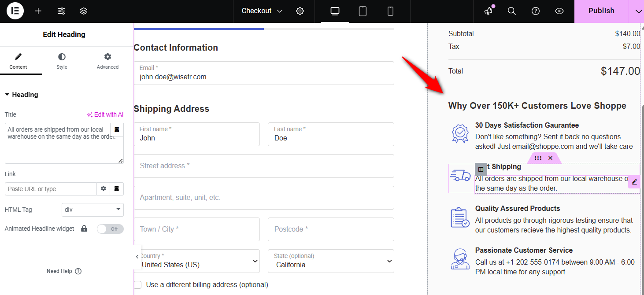This screenshot has height=295, width=644.
Task: Click the Subtotal $140.00 value
Action: click(628, 33)
